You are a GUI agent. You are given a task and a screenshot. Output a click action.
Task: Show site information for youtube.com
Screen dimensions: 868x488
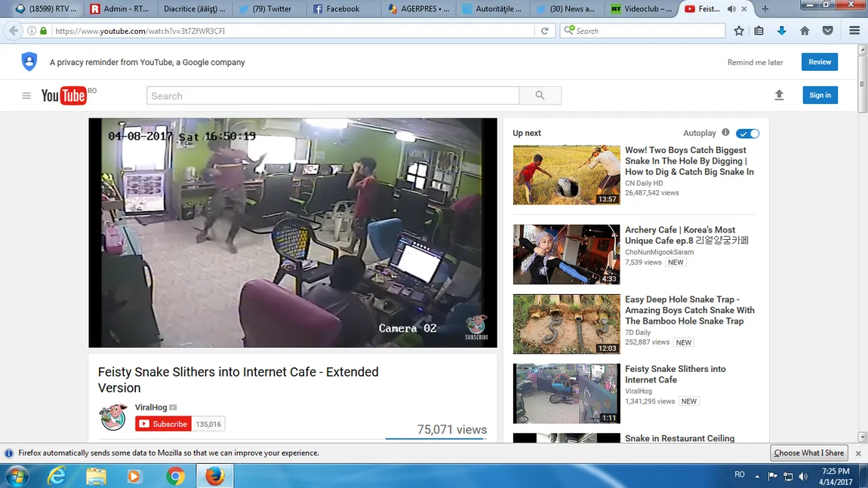(32, 31)
